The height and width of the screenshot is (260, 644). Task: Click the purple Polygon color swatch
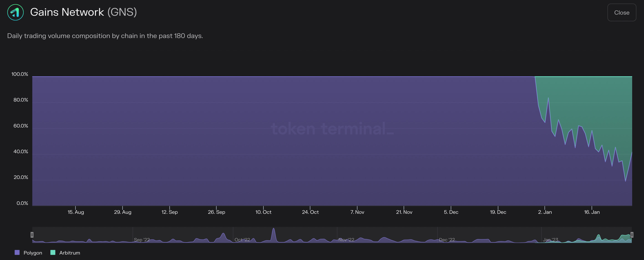click(17, 252)
